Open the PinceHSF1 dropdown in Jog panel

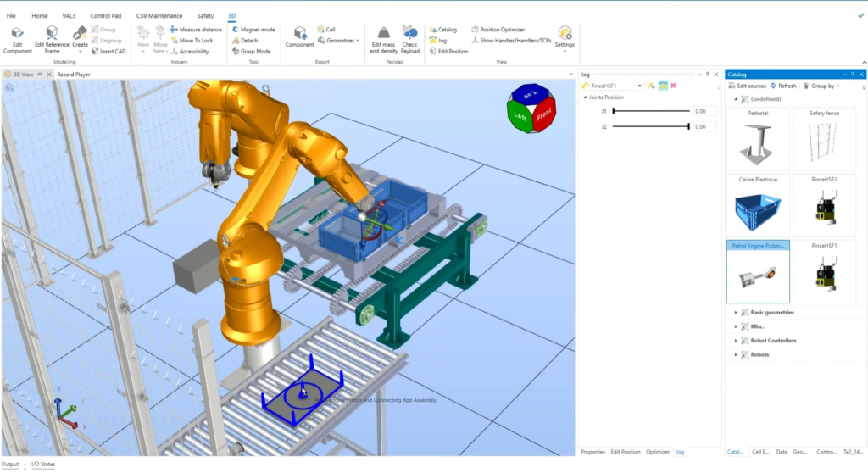(639, 86)
